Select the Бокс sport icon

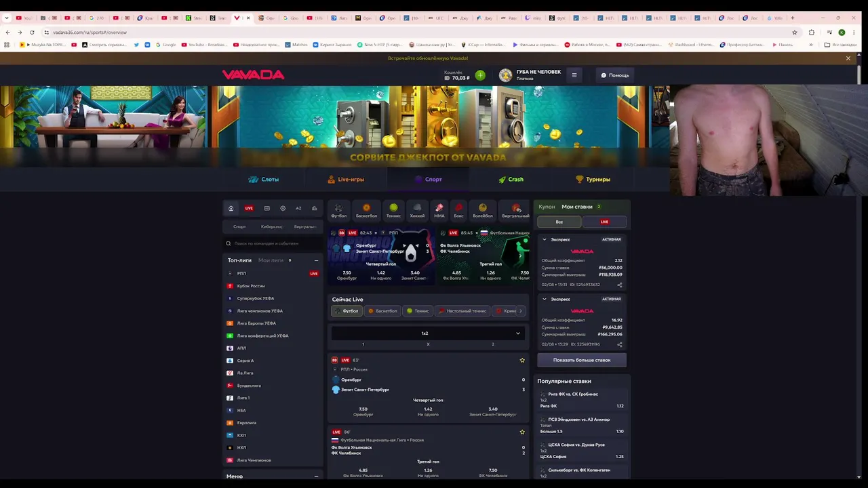coord(458,211)
